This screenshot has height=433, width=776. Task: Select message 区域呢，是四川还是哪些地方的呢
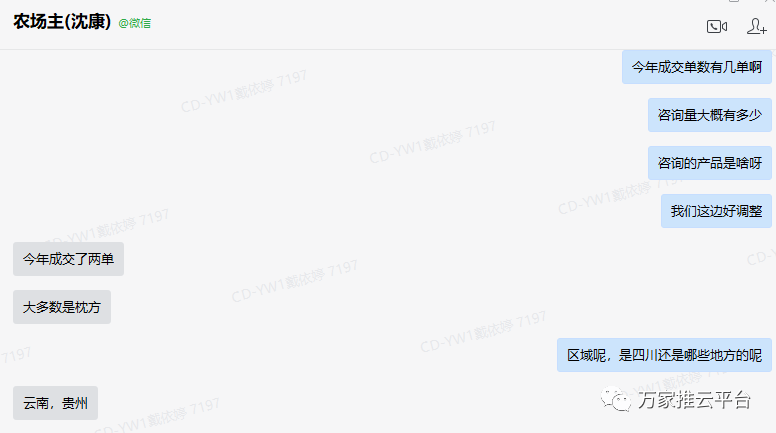coord(664,355)
